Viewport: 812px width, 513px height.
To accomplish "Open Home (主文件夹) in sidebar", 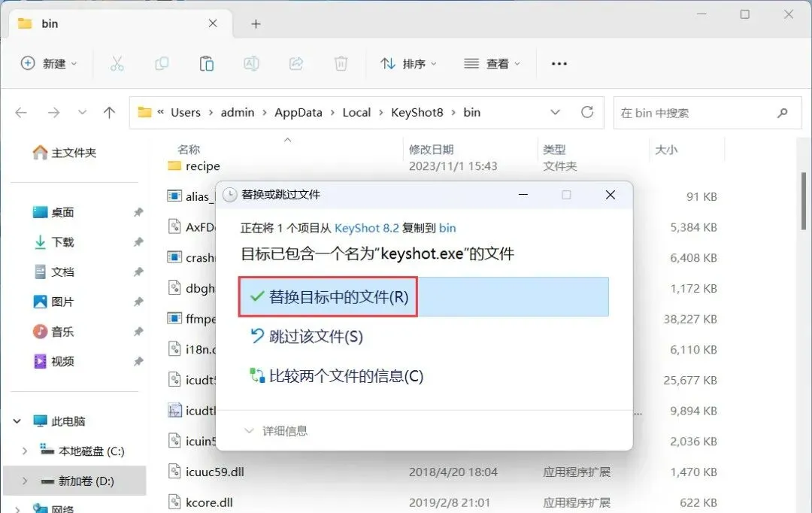I will point(64,153).
